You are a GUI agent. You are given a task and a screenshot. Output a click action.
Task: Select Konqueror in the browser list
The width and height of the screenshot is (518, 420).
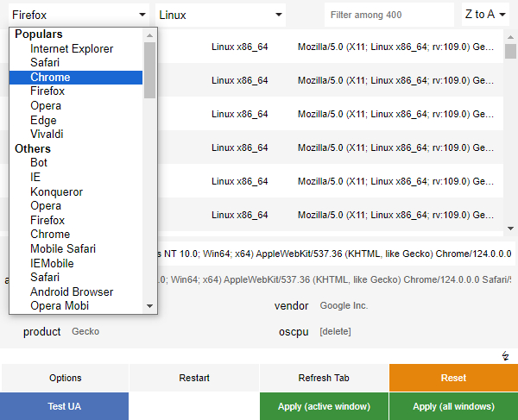pos(76,191)
